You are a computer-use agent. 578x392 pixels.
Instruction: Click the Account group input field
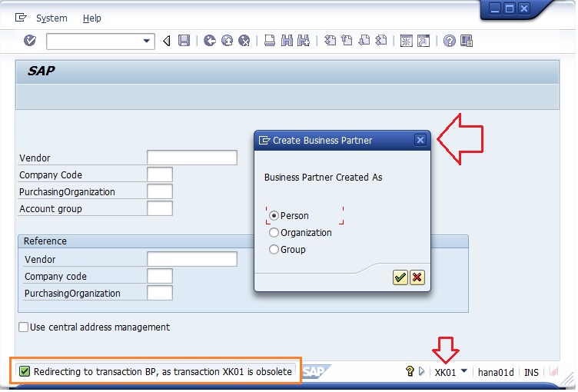[160, 208]
